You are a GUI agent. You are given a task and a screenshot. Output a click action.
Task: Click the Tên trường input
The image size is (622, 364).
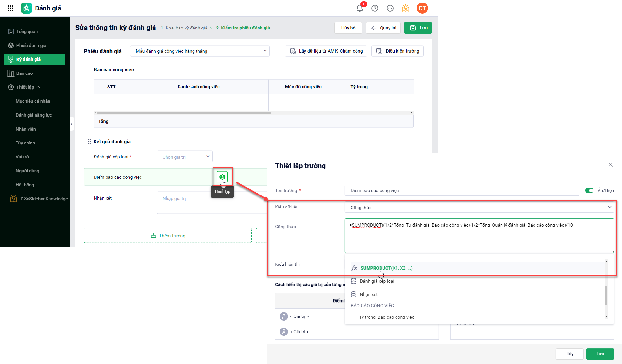click(462, 190)
